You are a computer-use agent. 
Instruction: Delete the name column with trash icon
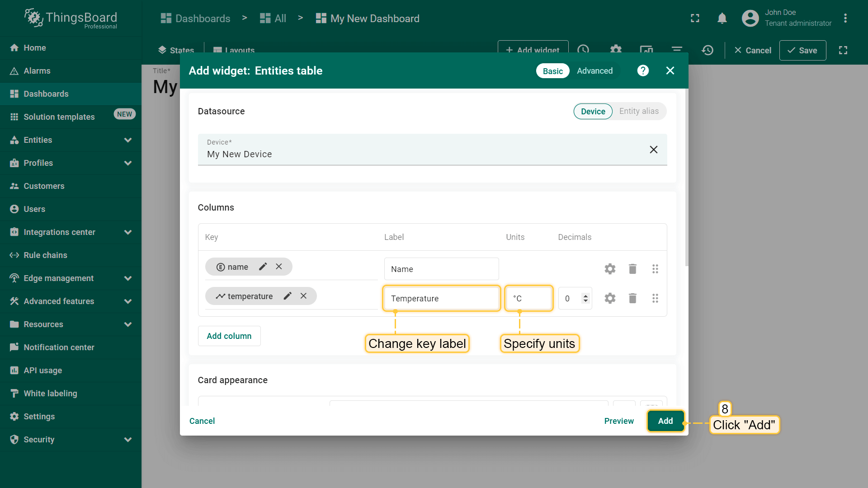point(632,269)
